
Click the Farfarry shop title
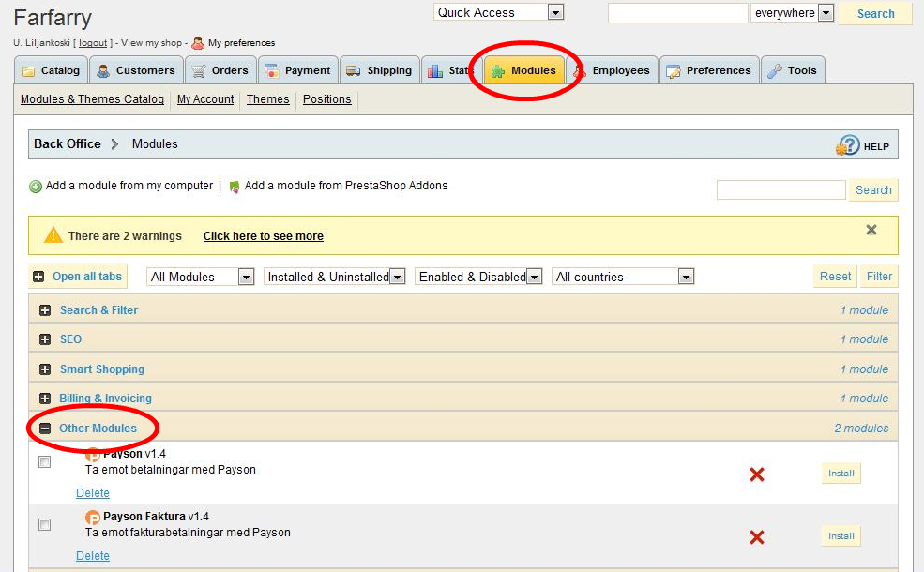[53, 18]
